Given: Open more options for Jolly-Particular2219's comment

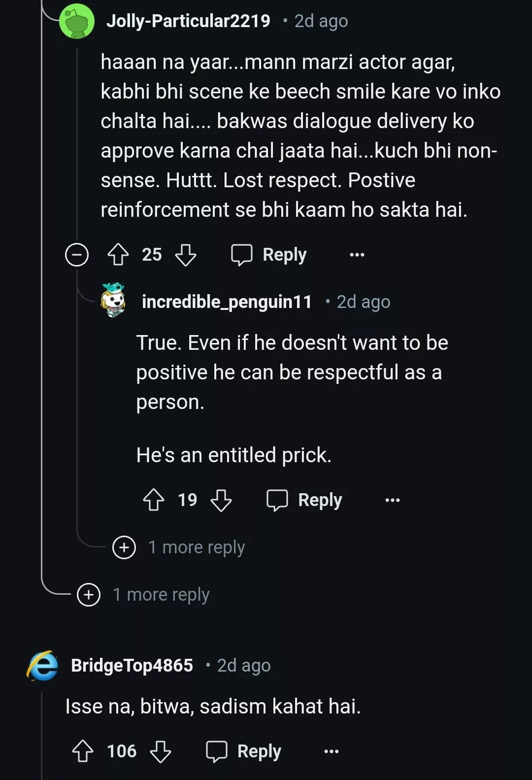Looking at the screenshot, I should (x=357, y=255).
